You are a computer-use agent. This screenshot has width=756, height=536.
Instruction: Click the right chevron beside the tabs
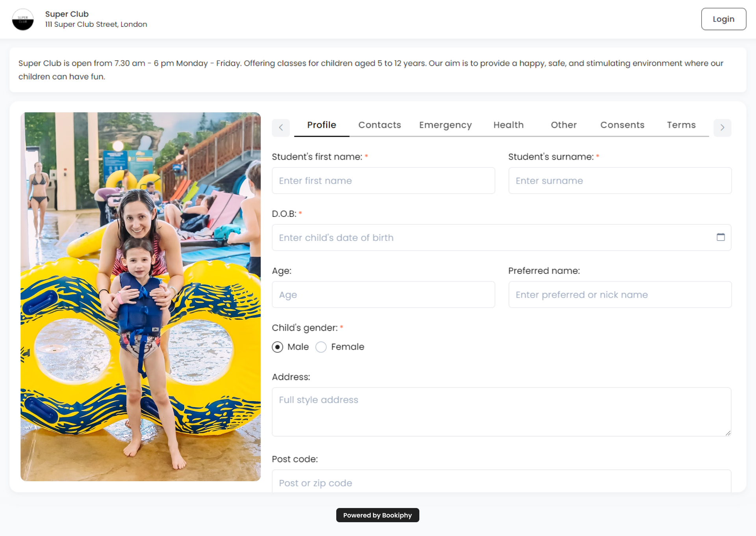pos(722,128)
